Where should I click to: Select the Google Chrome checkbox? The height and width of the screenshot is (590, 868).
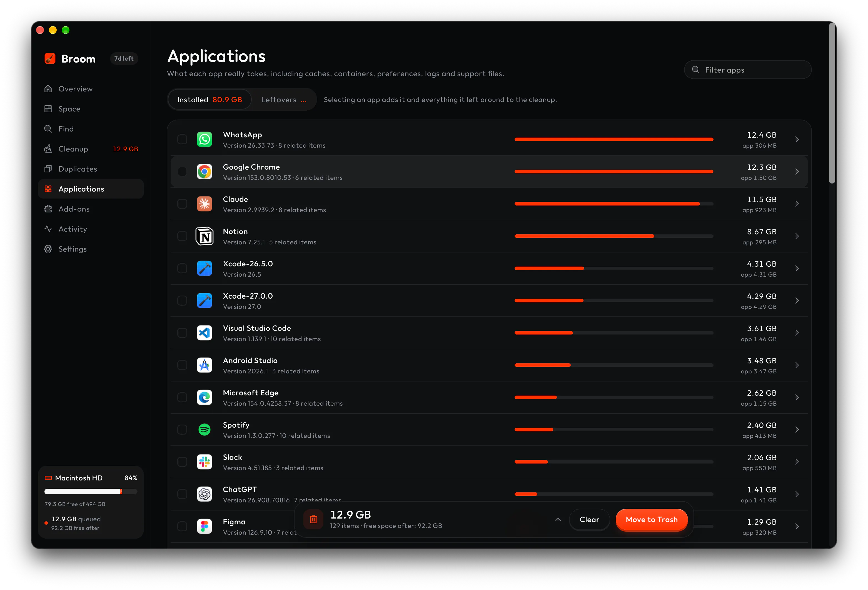pos(182,172)
